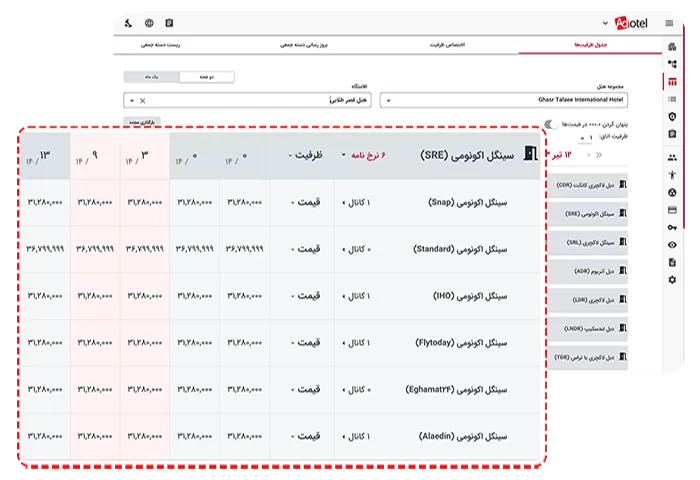The width and height of the screenshot is (700, 480).
Task: Select the 'یک ماه' one-month view option
Action: tap(152, 76)
